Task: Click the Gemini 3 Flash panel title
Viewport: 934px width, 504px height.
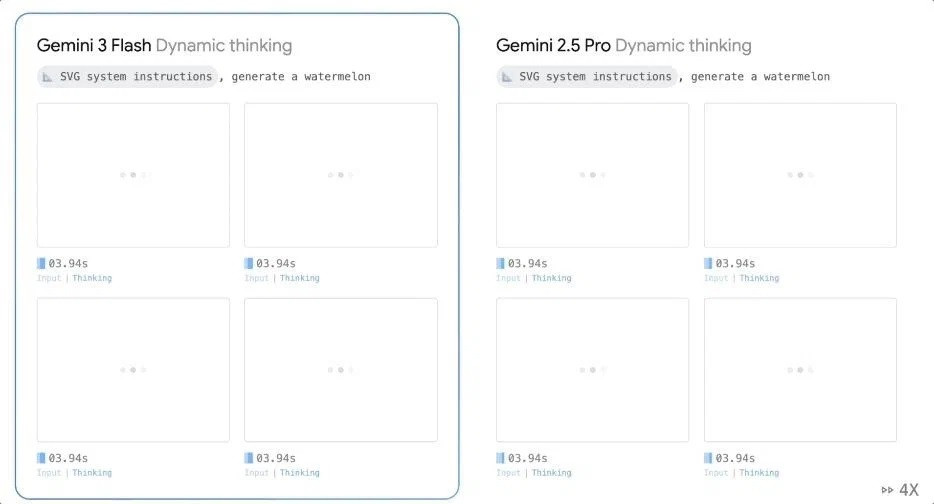Action: pyautogui.click(x=94, y=45)
